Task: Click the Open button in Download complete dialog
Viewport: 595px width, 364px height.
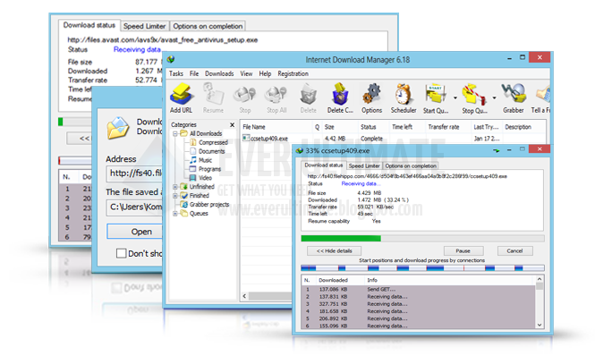Action: point(136,232)
